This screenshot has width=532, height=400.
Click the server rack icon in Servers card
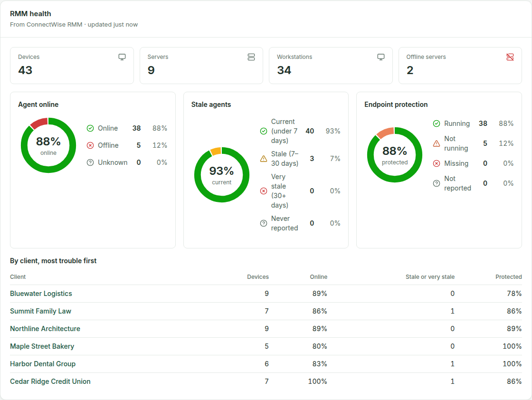[x=251, y=57]
